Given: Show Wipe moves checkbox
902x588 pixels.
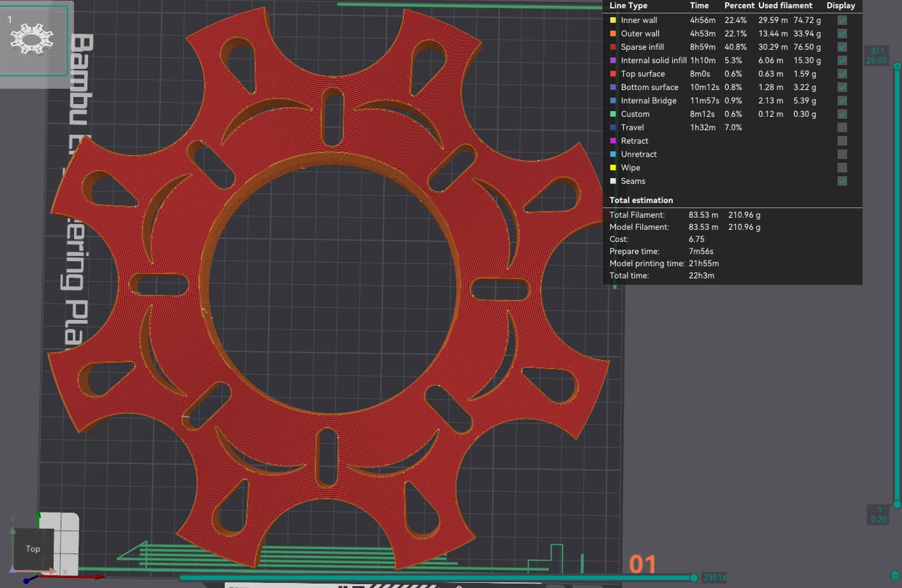Looking at the screenshot, I should pyautogui.click(x=842, y=168).
